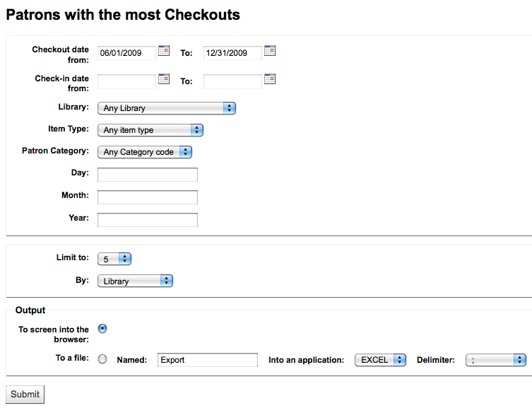Click the 'Year:' label

pos(78,218)
